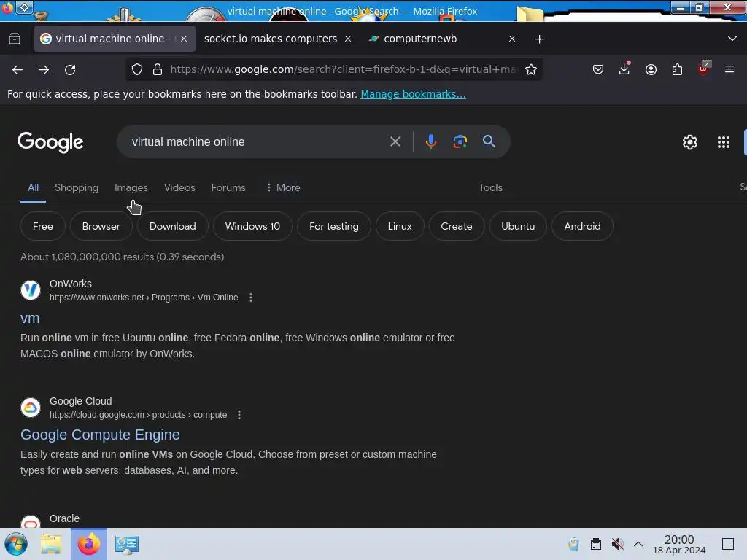Open the clipboard tray icon
Image resolution: width=747 pixels, height=560 pixels.
point(595,544)
